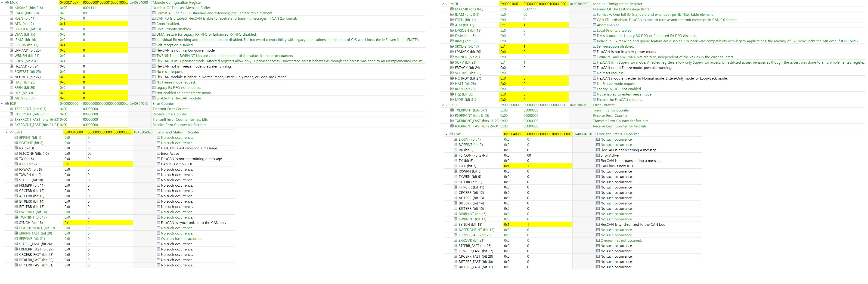Select the BOFFDONEINT (bit 19) row in left panel
Viewport: 868px width, 284px height.
click(x=120, y=228)
